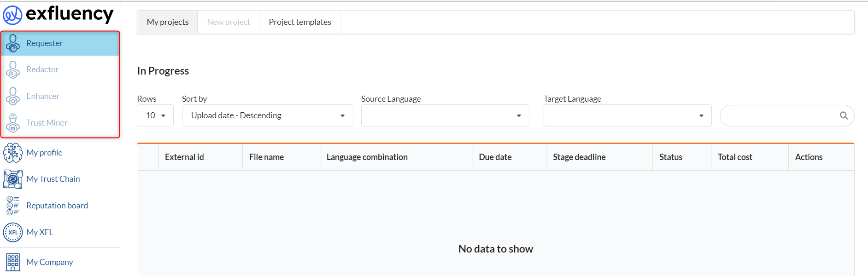Expand the Sort by dropdown
The image size is (868, 276).
point(268,115)
